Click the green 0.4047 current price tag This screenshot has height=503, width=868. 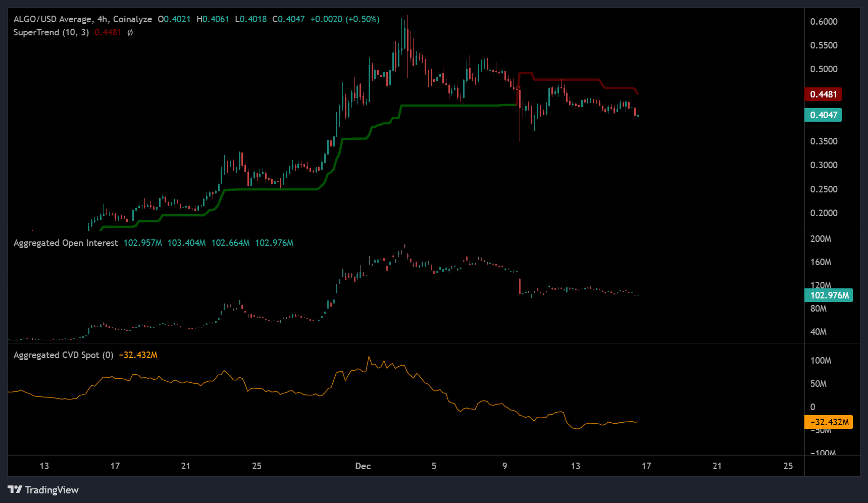coord(823,115)
